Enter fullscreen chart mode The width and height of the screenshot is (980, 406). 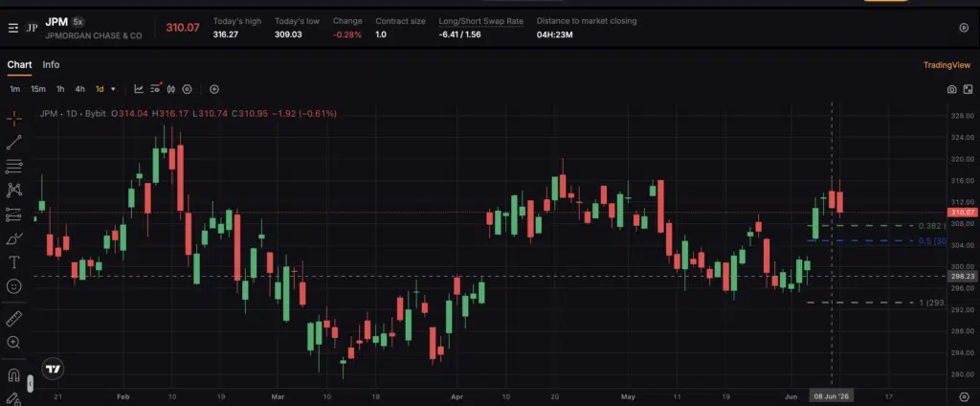(x=968, y=89)
